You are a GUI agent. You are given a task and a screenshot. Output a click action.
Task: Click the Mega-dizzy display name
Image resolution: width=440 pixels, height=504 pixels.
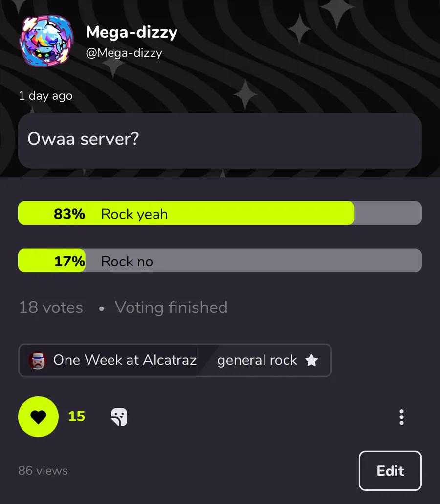pyautogui.click(x=132, y=33)
